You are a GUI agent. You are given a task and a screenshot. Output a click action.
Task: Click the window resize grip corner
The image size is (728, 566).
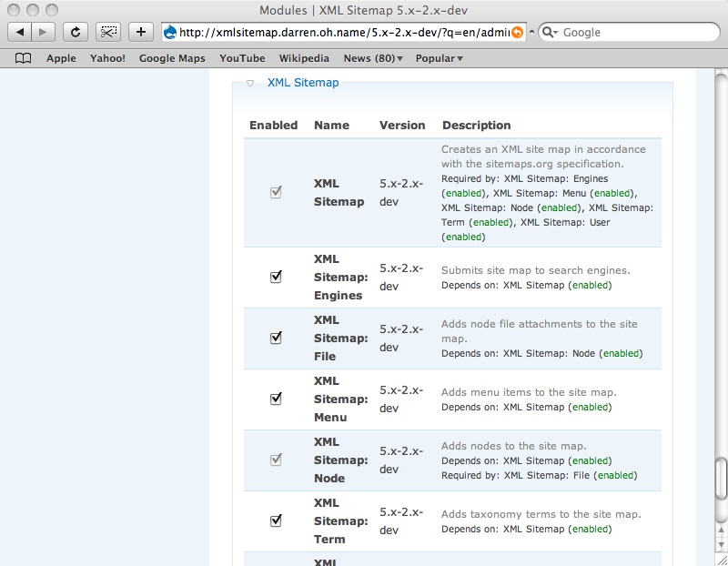pos(721,560)
